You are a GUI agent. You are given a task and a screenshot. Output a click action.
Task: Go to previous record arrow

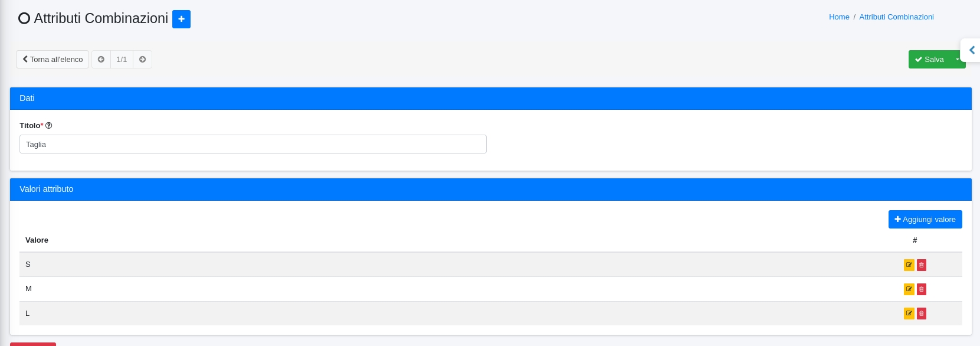(101, 60)
